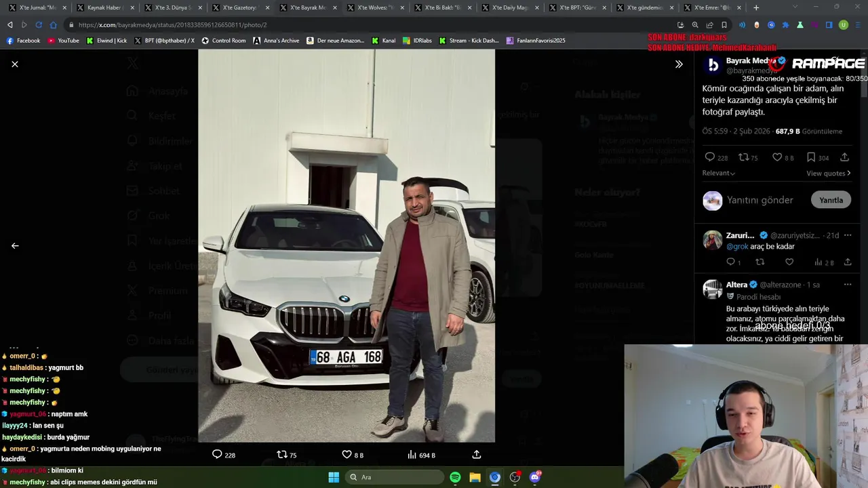Open the Relevant reply sorting dropdown
This screenshot has height=488, width=868.
719,173
